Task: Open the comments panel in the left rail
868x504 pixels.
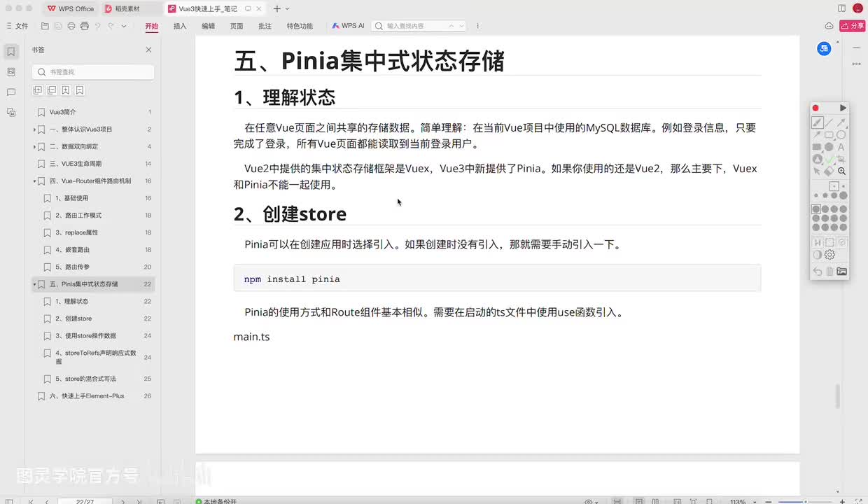Action: point(10,92)
